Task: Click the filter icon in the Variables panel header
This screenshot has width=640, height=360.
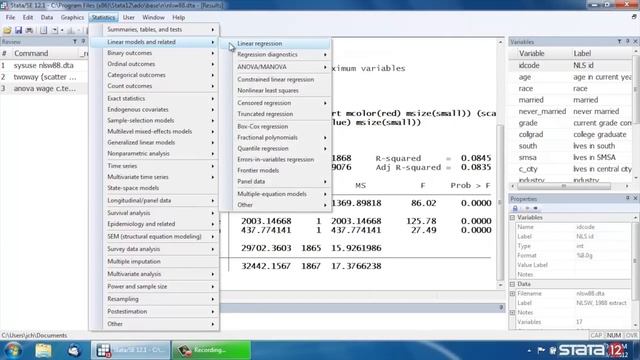Action: coord(619,42)
